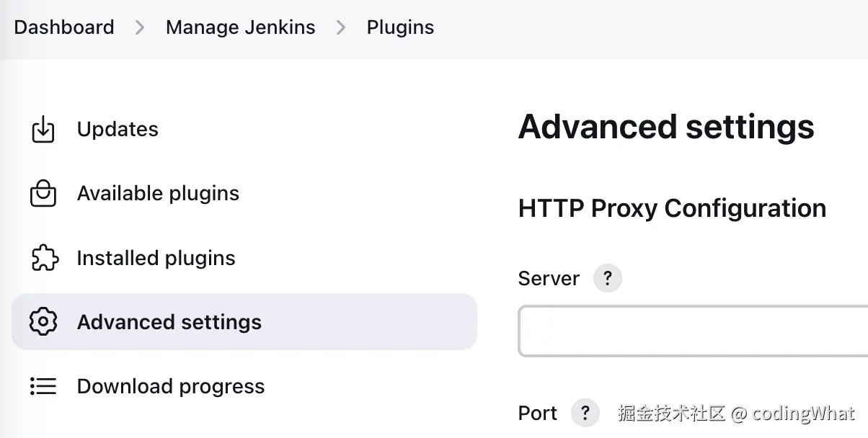The height and width of the screenshot is (438, 868).
Task: Expand the chevron after Manage Jenkins breadcrumb
Action: pos(341,27)
